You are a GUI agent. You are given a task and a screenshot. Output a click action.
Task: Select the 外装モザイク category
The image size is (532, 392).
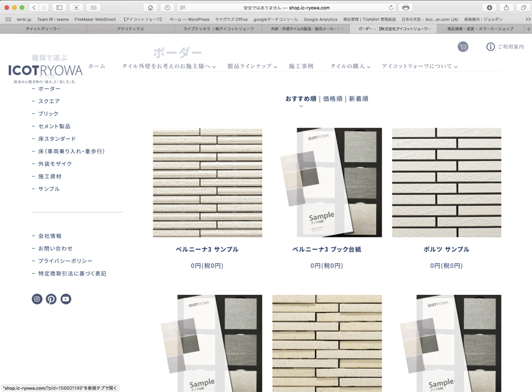[55, 164]
